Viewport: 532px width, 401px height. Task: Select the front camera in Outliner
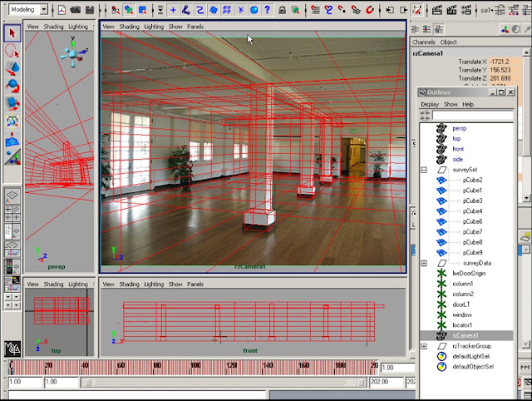pos(458,149)
